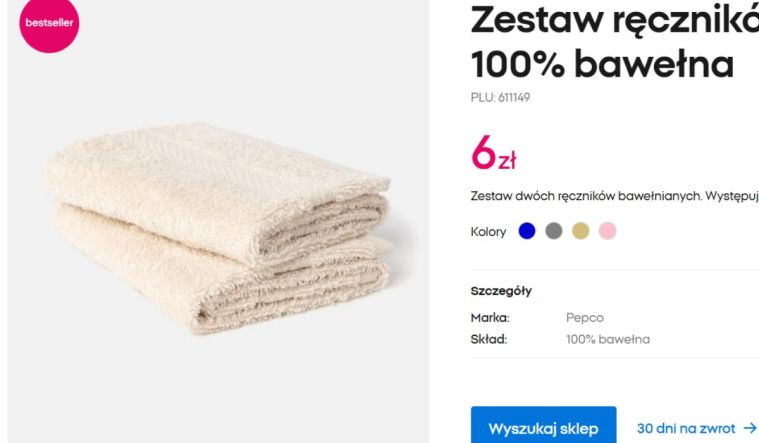Image resolution: width=759 pixels, height=443 pixels.
Task: Click the gray 100% bawełna composition value
Action: (608, 339)
